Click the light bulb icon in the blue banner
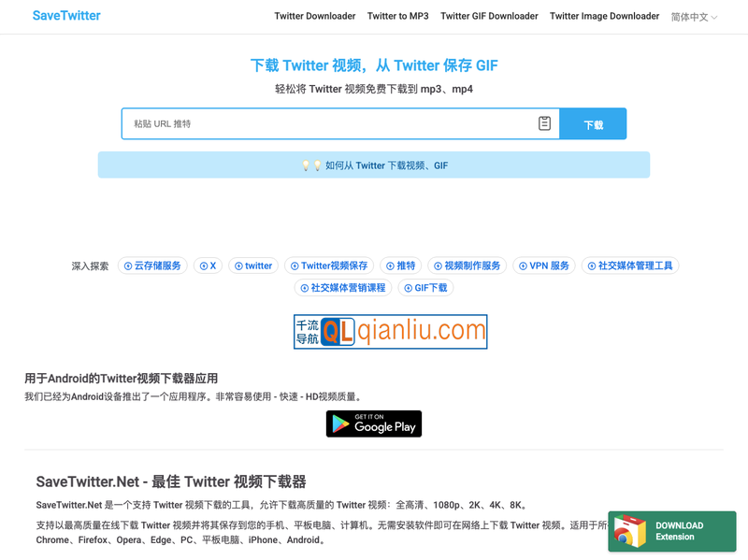This screenshot has height=560, width=748. click(309, 165)
